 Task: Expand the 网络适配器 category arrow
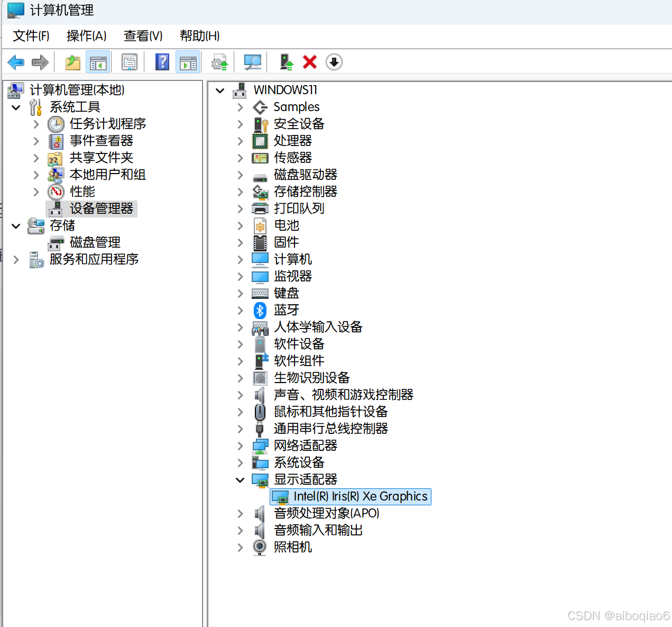(x=241, y=446)
